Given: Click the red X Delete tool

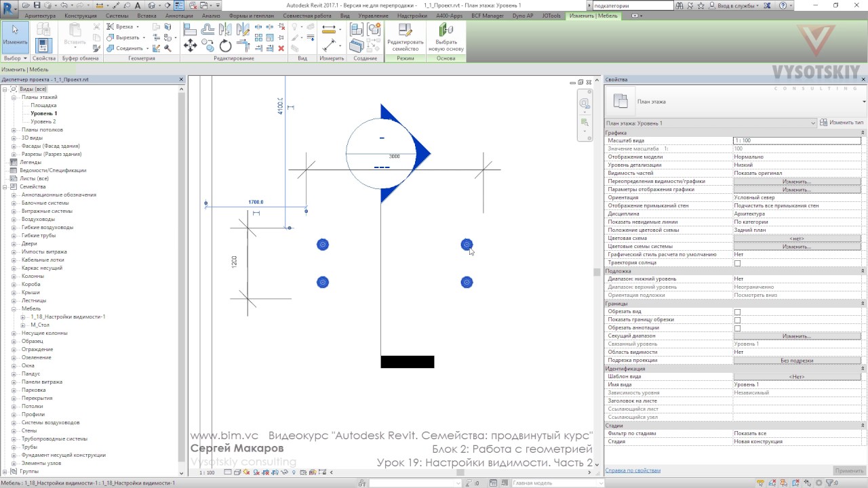Looking at the screenshot, I should coord(281,48).
